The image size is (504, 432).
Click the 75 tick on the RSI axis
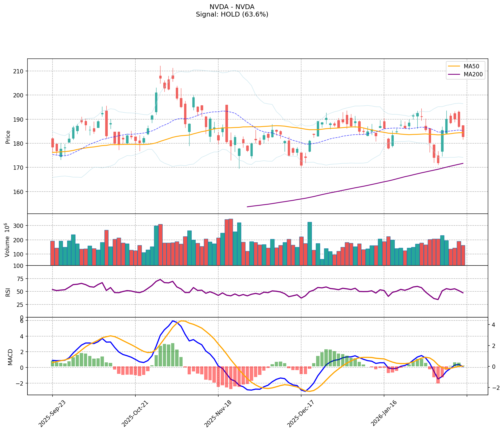[x=20, y=279]
